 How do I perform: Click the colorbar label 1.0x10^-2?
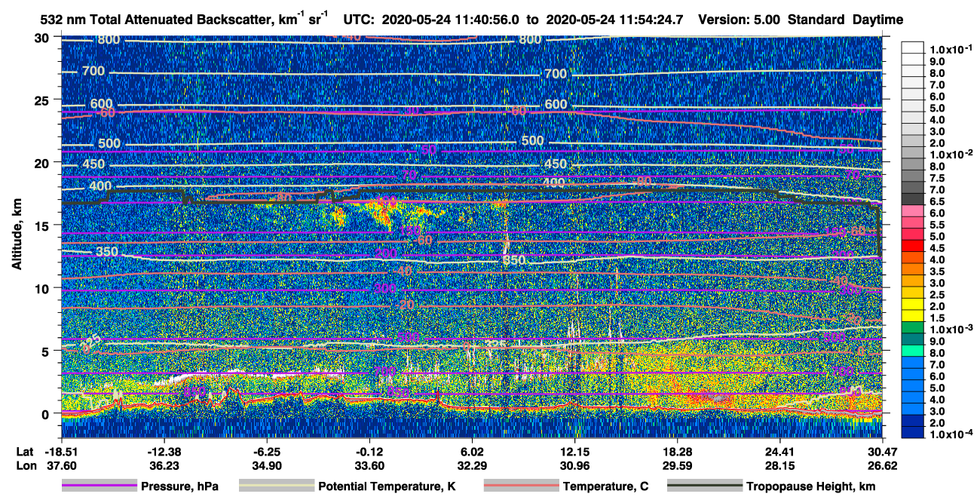952,153
